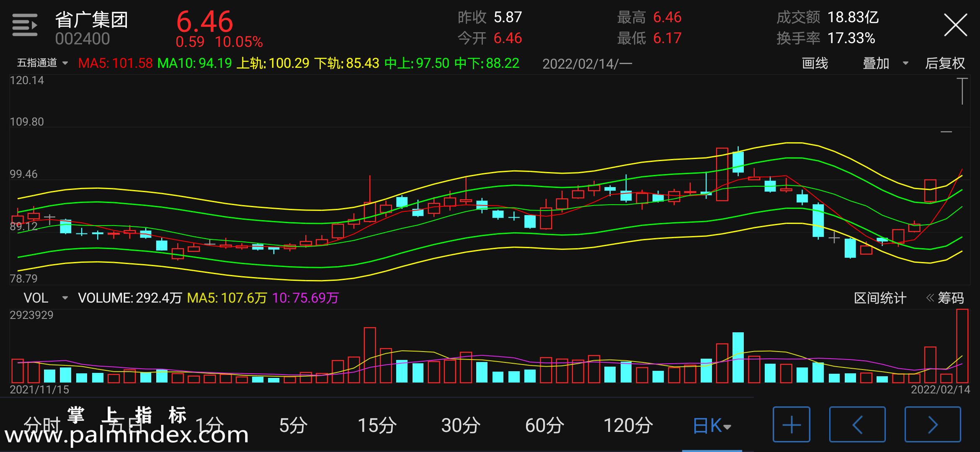Tap the volume MA5: 107.6万 readout
980x452 pixels.
227,298
